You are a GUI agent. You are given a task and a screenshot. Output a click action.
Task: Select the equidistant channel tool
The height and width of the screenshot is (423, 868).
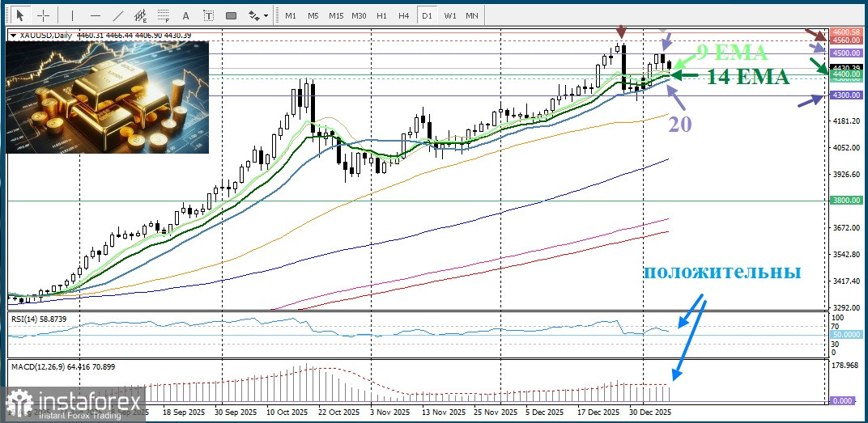[143, 15]
